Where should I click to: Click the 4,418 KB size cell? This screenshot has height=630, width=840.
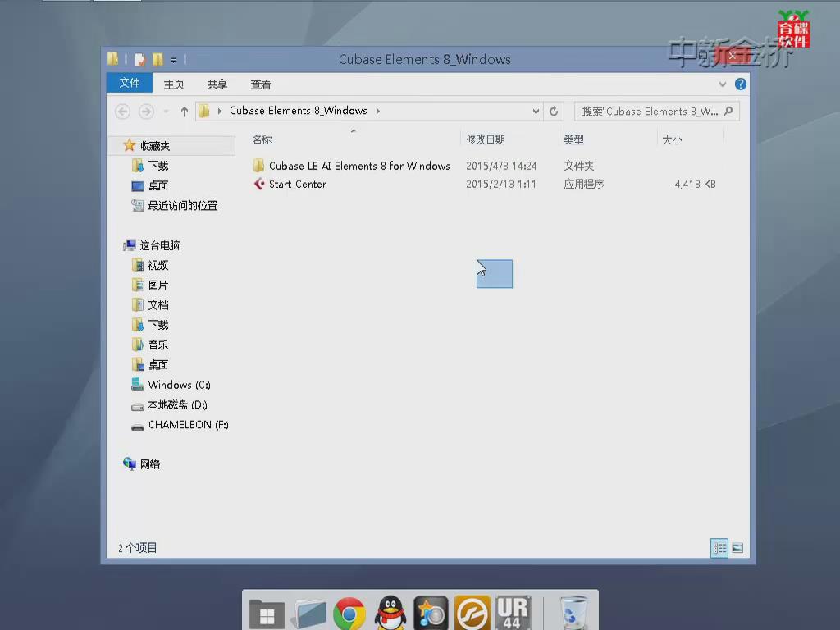click(695, 185)
